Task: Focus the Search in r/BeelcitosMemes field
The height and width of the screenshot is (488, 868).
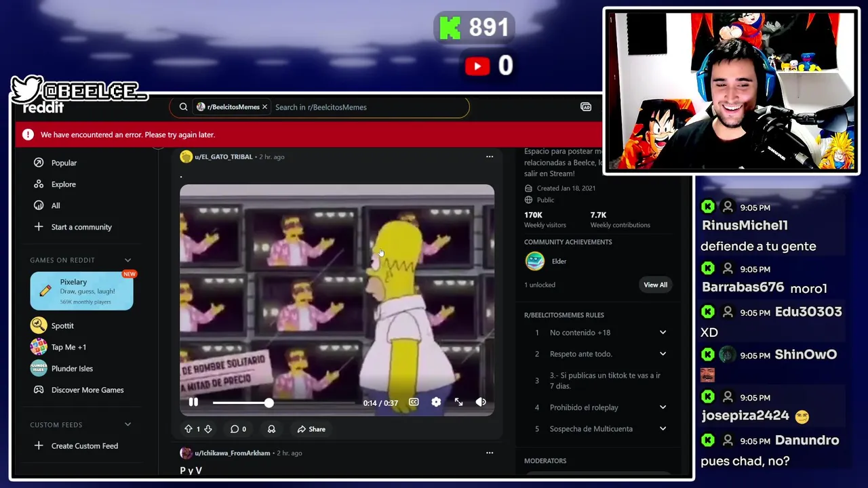Action: [368, 107]
